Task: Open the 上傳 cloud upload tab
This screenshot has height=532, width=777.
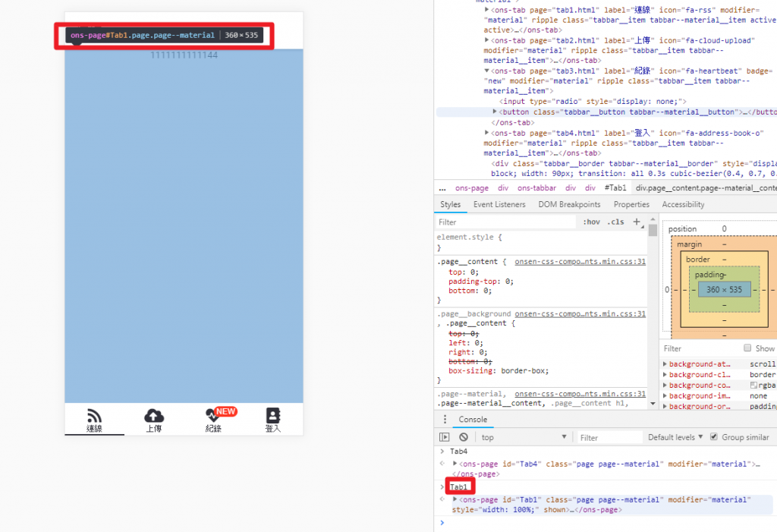Action: click(153, 420)
